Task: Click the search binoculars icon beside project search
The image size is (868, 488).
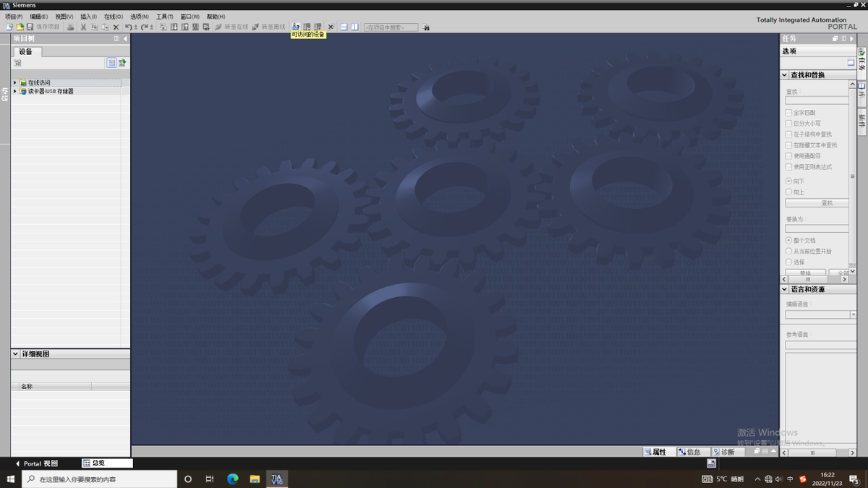Action: pos(426,27)
